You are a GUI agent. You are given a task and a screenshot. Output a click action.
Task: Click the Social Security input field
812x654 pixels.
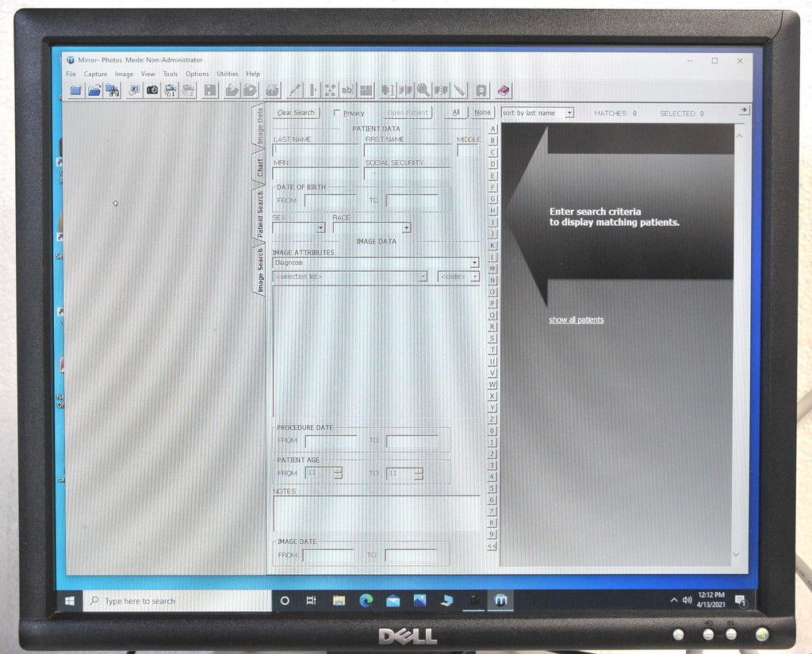407,174
